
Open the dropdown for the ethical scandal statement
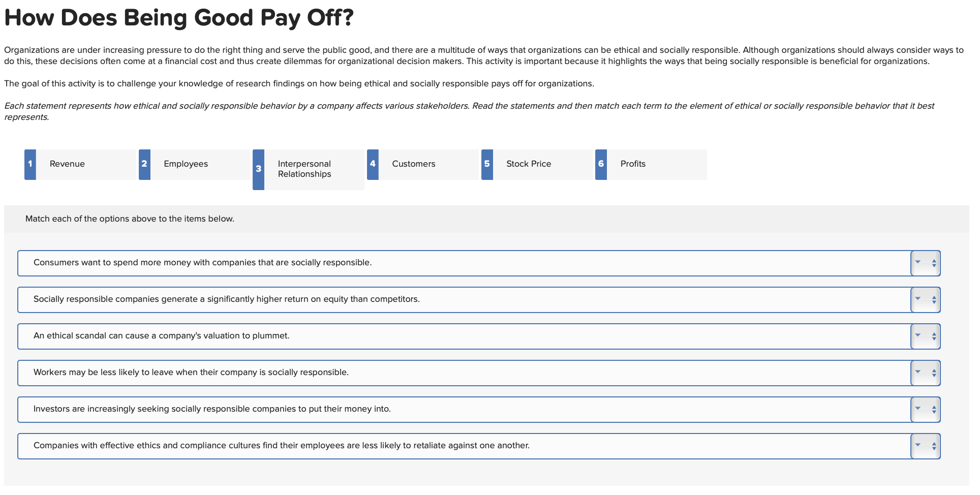[x=918, y=336]
